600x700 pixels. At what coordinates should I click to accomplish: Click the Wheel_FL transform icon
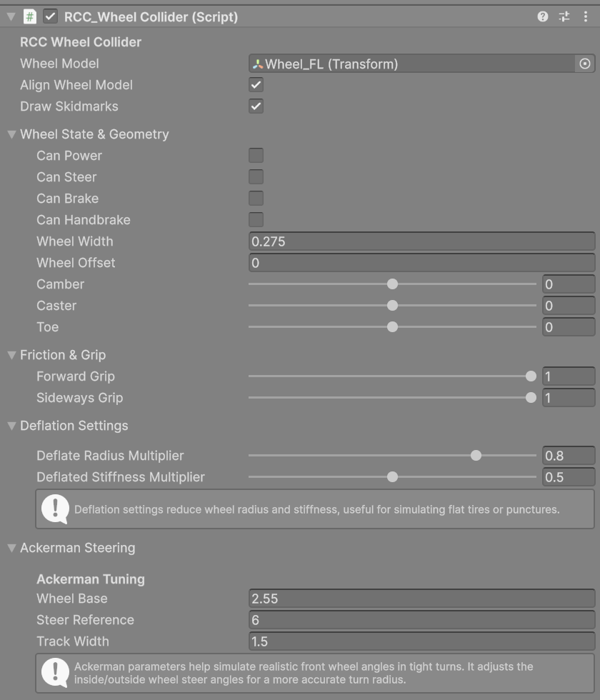[x=258, y=64]
